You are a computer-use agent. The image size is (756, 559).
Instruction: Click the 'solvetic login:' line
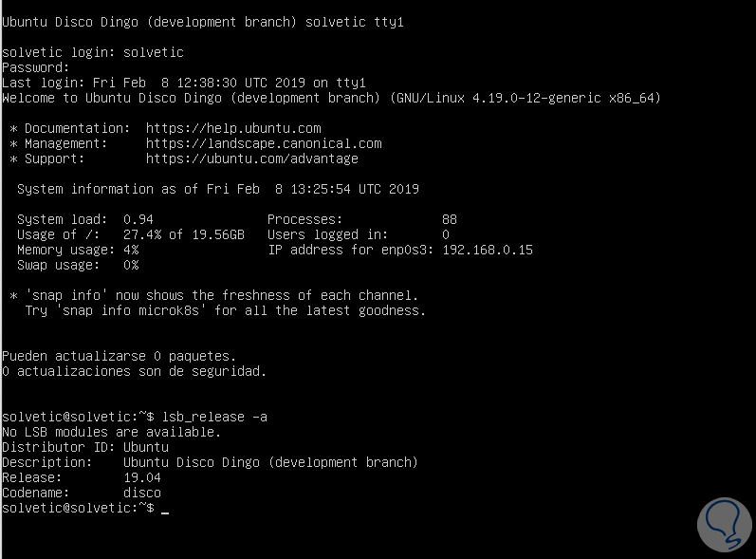93,52
